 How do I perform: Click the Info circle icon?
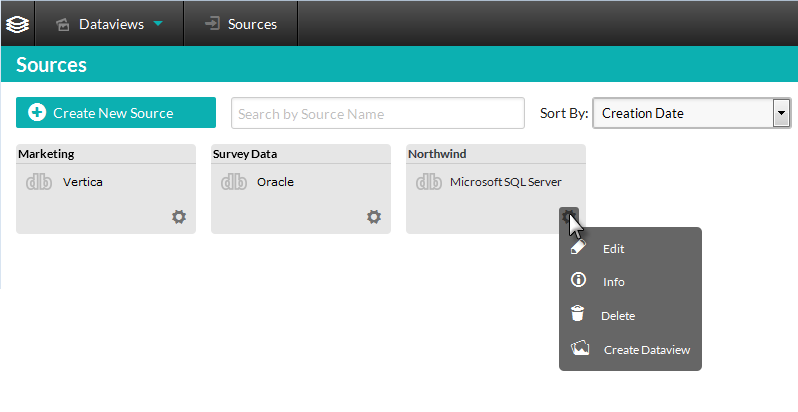(578, 280)
